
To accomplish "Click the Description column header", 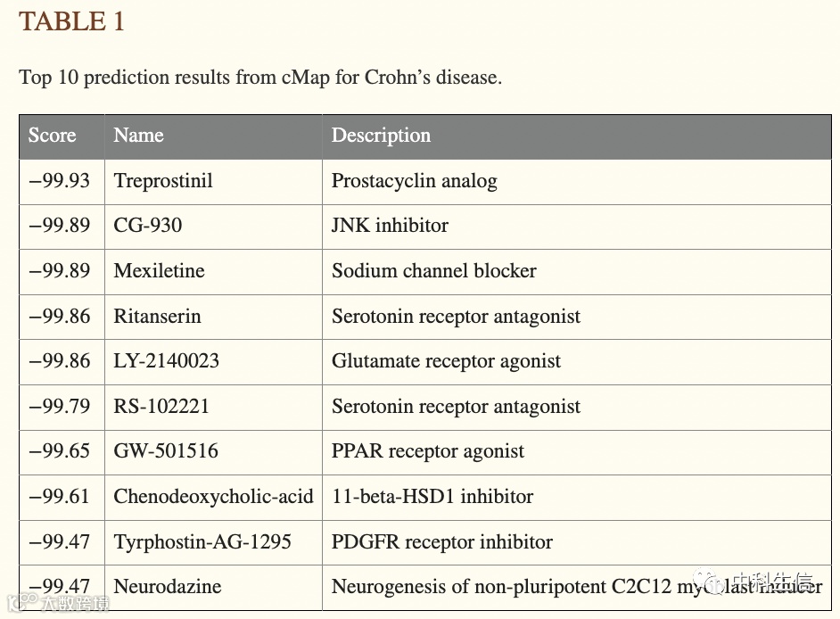I will point(381,135).
